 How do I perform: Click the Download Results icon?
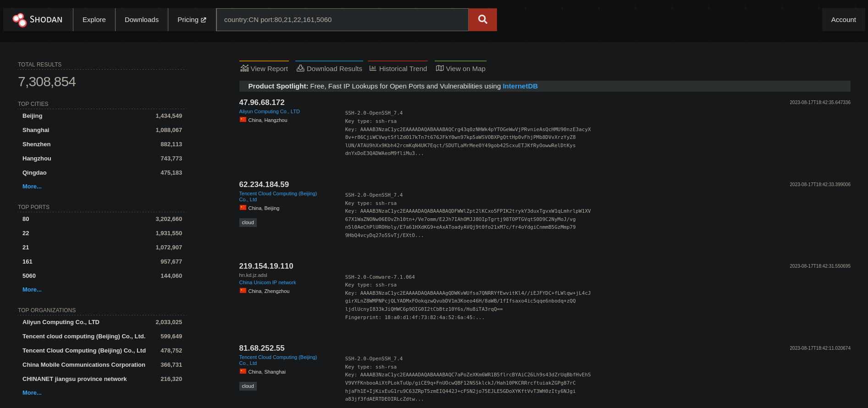[x=300, y=68]
